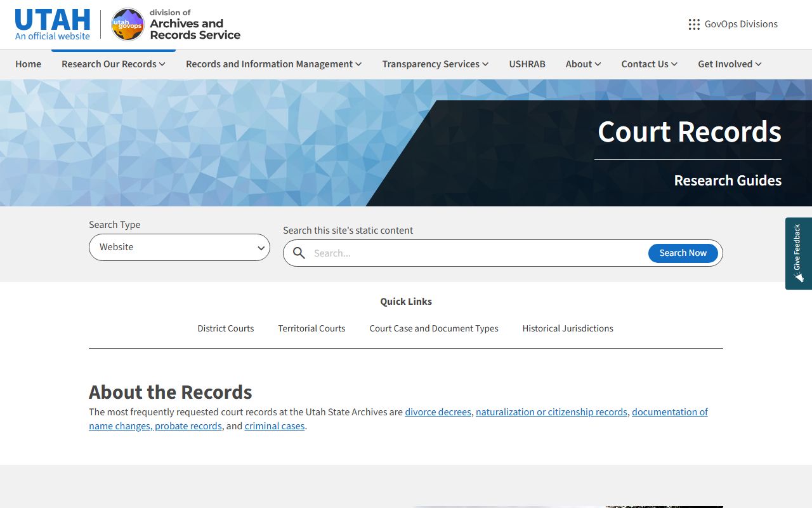Click into the site search text field
Viewport: 812px width, 508px height.
(x=476, y=253)
